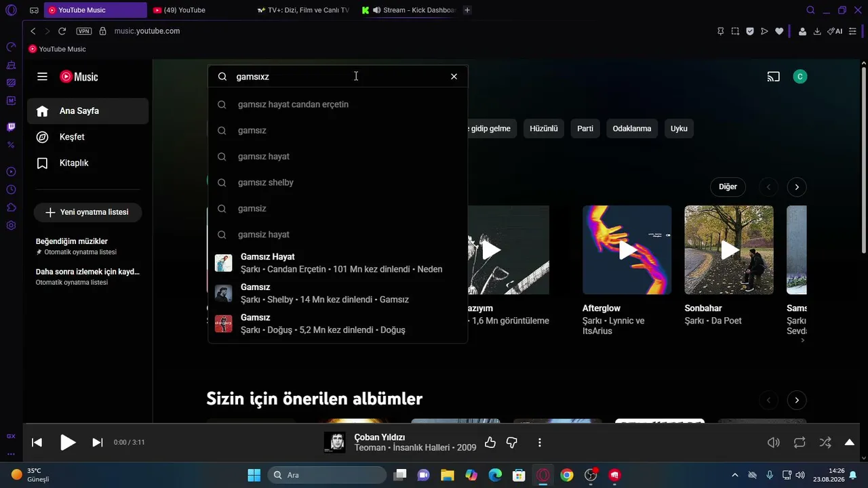Switch to the TV+ browser tab
The image size is (868, 488).
coord(304,10)
